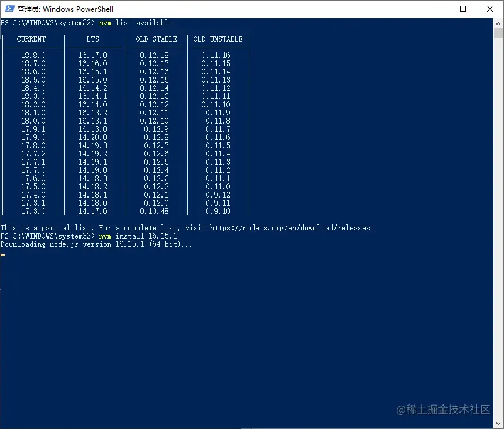Click version 0.12.0 in OLD STABLE
This screenshot has width=504, height=429.
coord(156,203)
